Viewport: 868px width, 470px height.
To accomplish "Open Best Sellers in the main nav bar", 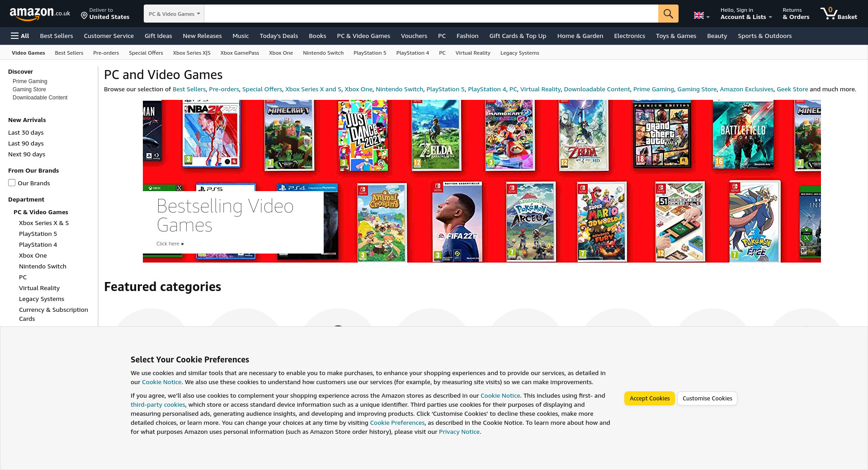I will pyautogui.click(x=57, y=36).
